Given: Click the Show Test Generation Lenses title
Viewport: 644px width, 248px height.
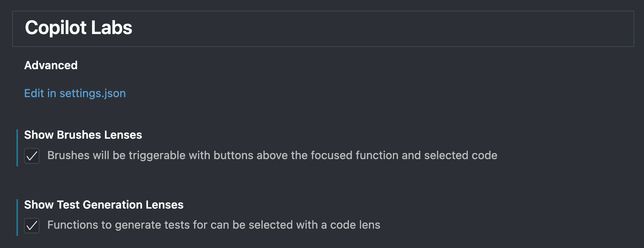Looking at the screenshot, I should tap(104, 205).
